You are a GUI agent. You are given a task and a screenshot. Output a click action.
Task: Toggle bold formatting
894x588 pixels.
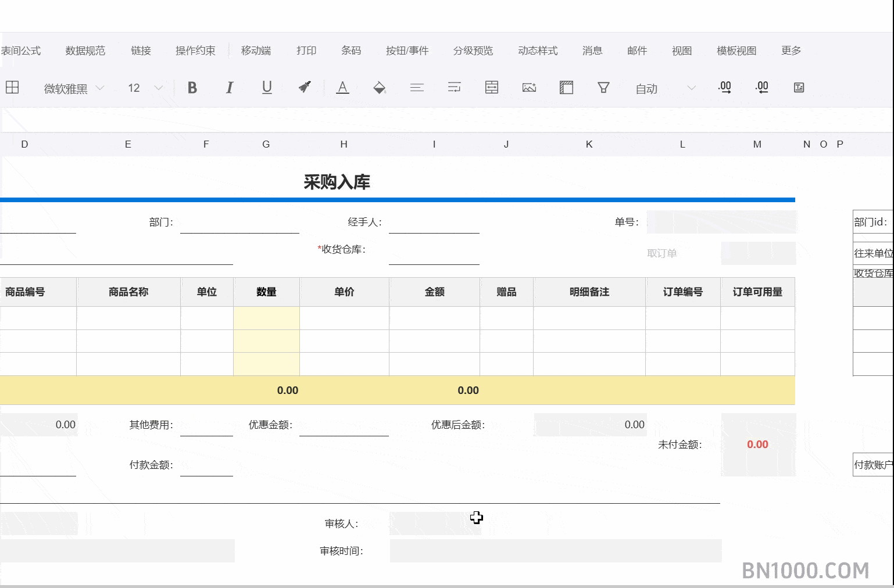coord(192,88)
